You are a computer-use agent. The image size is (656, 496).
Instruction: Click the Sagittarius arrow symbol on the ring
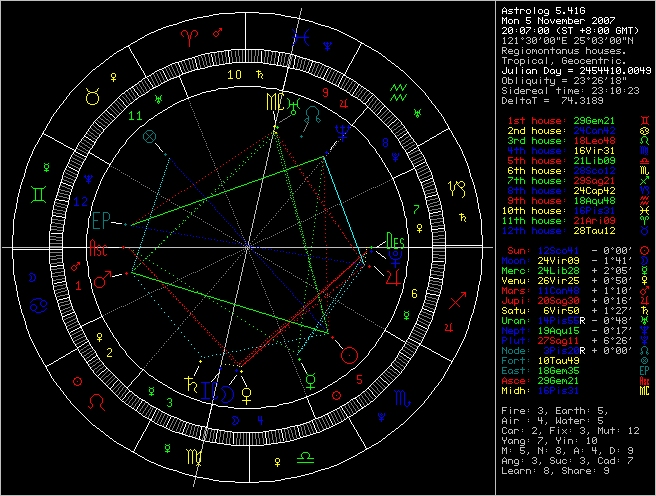pyautogui.click(x=456, y=300)
